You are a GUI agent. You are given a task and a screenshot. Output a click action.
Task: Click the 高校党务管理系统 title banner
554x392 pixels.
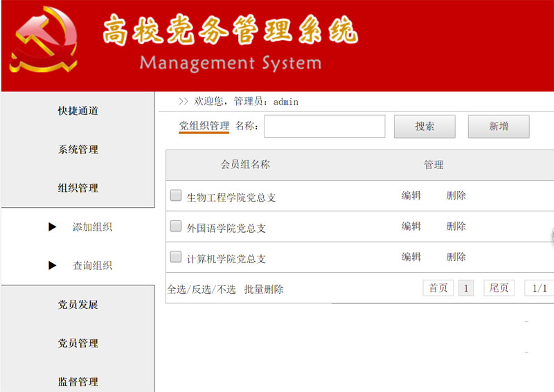click(x=231, y=30)
